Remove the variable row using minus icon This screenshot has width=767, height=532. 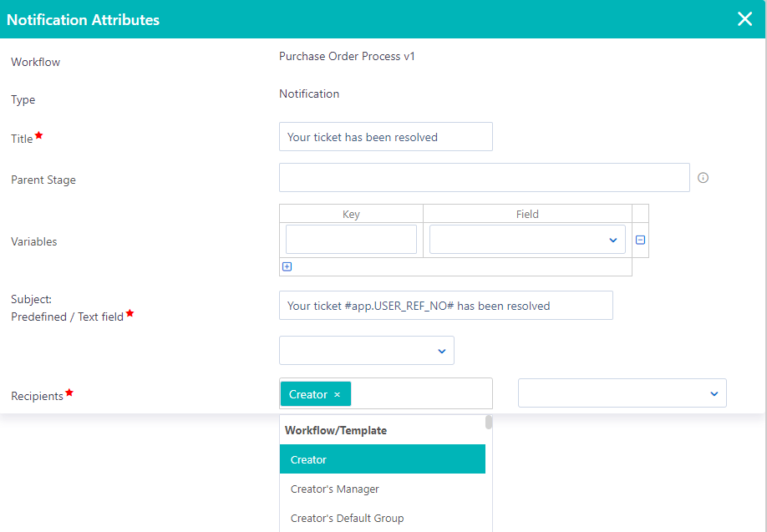click(639, 240)
